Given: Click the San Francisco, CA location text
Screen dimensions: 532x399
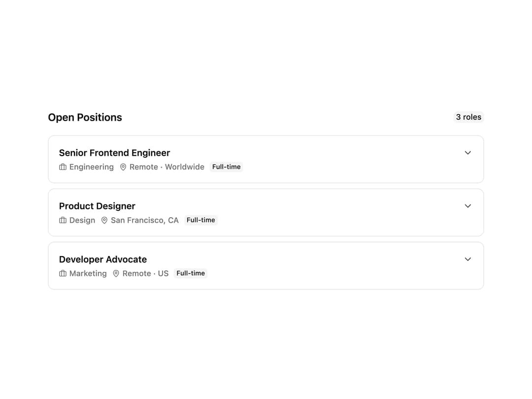Looking at the screenshot, I should 144,220.
